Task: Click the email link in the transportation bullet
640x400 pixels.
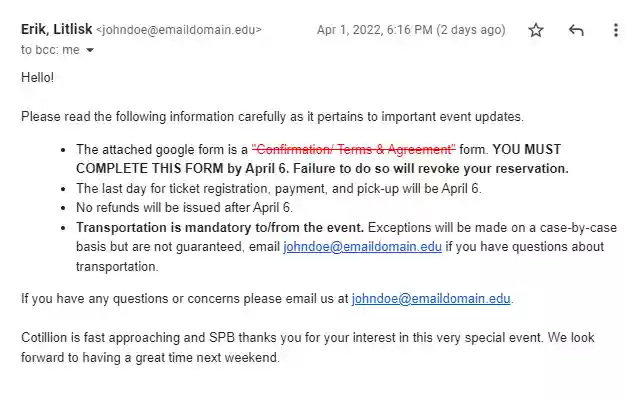Action: (x=362, y=247)
